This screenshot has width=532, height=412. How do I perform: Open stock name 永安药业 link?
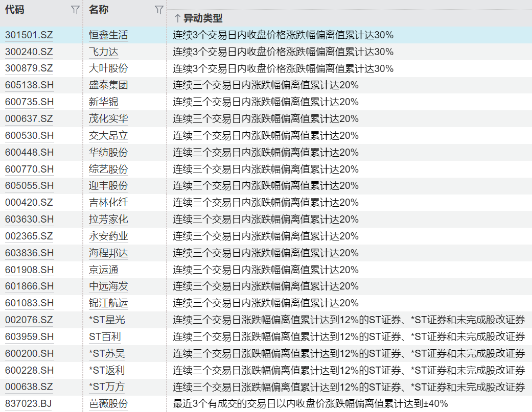pos(108,236)
